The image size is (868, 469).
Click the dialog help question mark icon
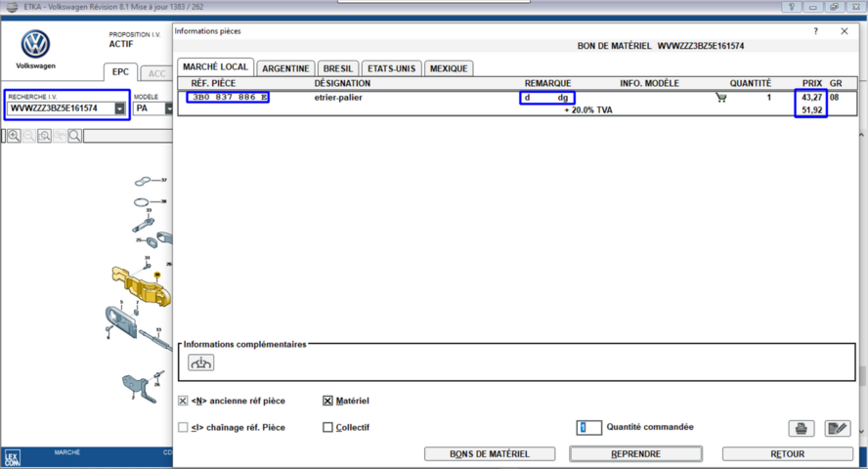click(816, 31)
